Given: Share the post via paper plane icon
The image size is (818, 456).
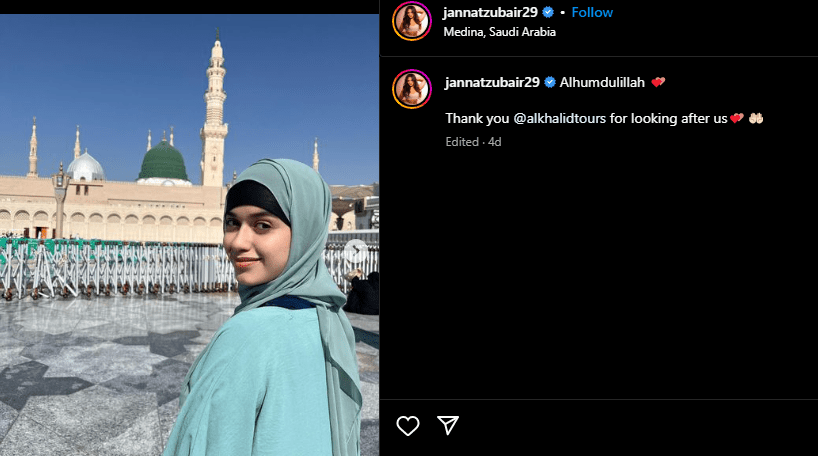Looking at the screenshot, I should pyautogui.click(x=448, y=425).
